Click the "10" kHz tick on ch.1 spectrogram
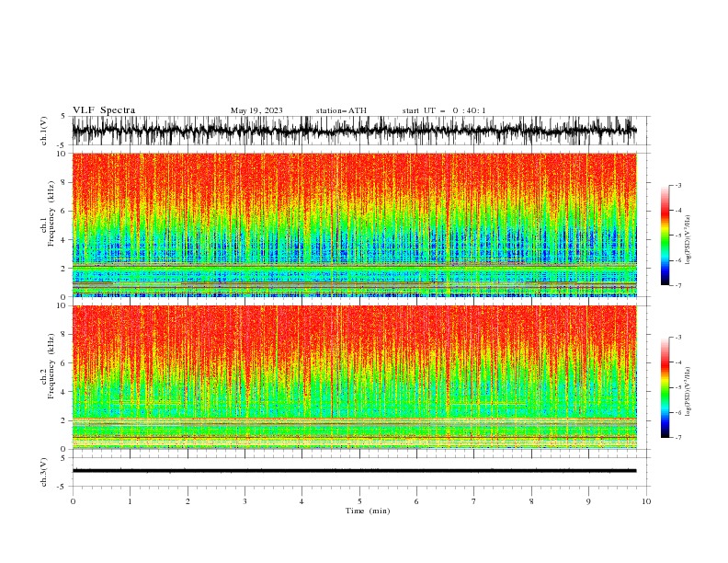Viewport: 728px width, 563px height. [x=62, y=154]
